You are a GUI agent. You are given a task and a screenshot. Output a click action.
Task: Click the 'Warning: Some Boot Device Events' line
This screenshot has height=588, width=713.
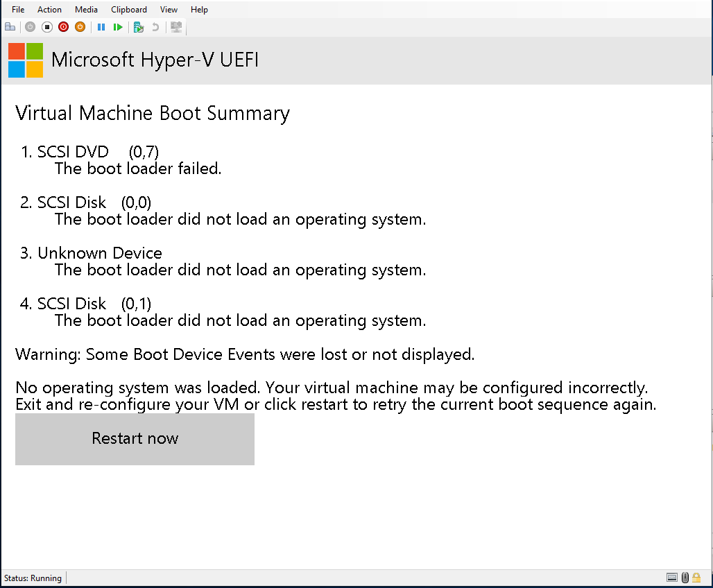click(x=245, y=354)
